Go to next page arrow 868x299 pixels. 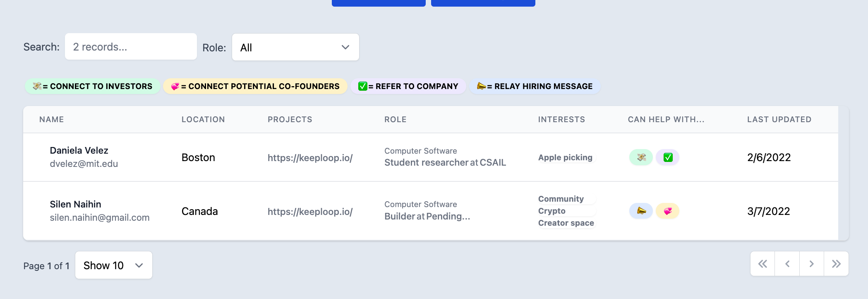pyautogui.click(x=811, y=264)
